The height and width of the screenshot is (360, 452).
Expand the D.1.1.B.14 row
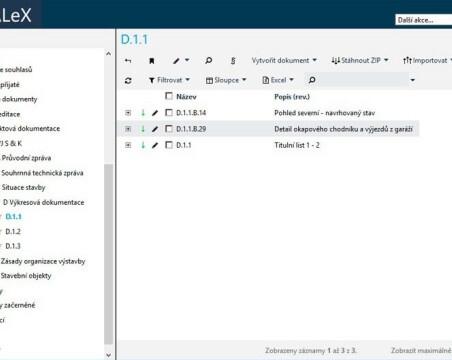tap(128, 113)
